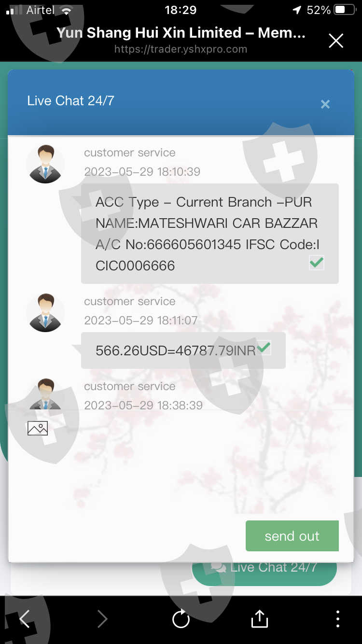Screen dimensions: 362x644
Task: Tap the green check on USD conversion message
Action: click(264, 347)
